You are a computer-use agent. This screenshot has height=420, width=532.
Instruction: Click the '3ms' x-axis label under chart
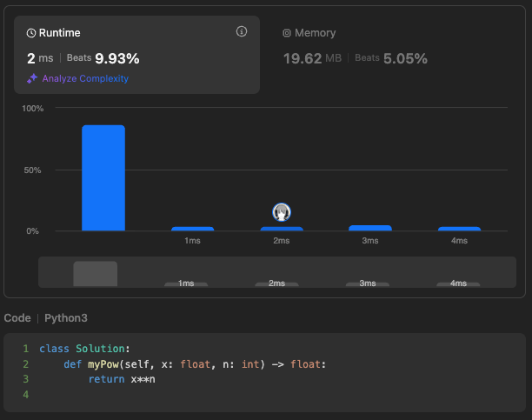(370, 241)
